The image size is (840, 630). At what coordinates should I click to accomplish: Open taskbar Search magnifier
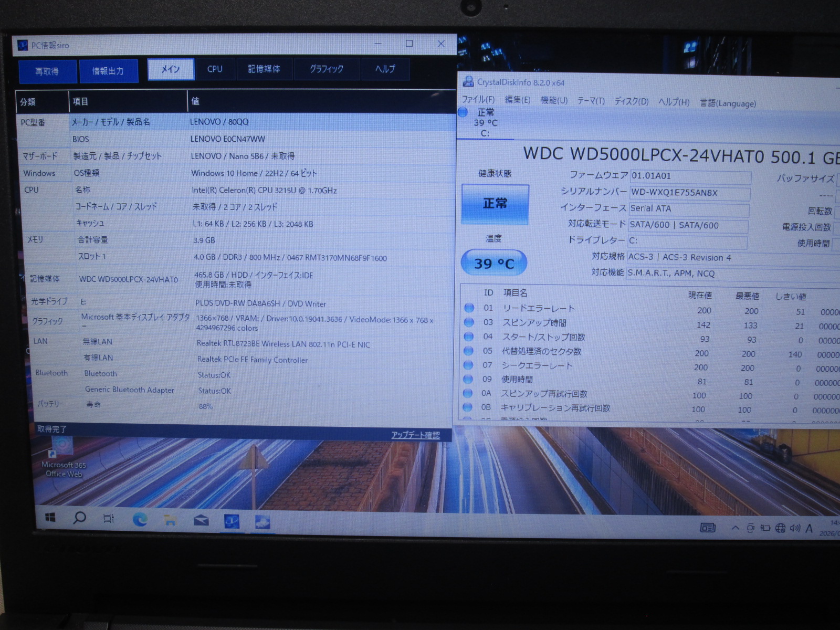point(79,518)
